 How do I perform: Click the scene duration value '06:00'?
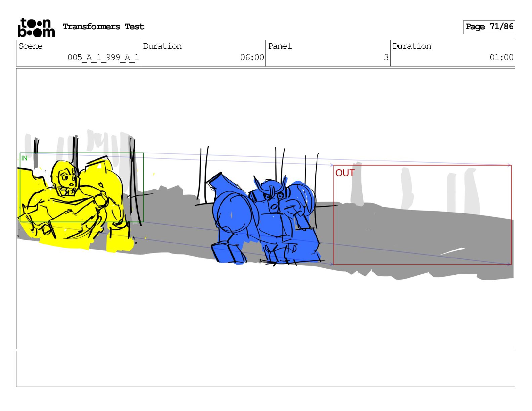252,57
